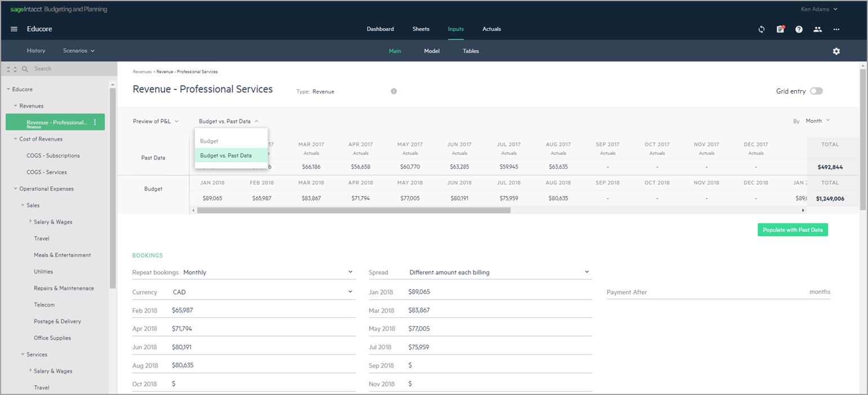Expand Salary & Wages under Sales

point(30,222)
